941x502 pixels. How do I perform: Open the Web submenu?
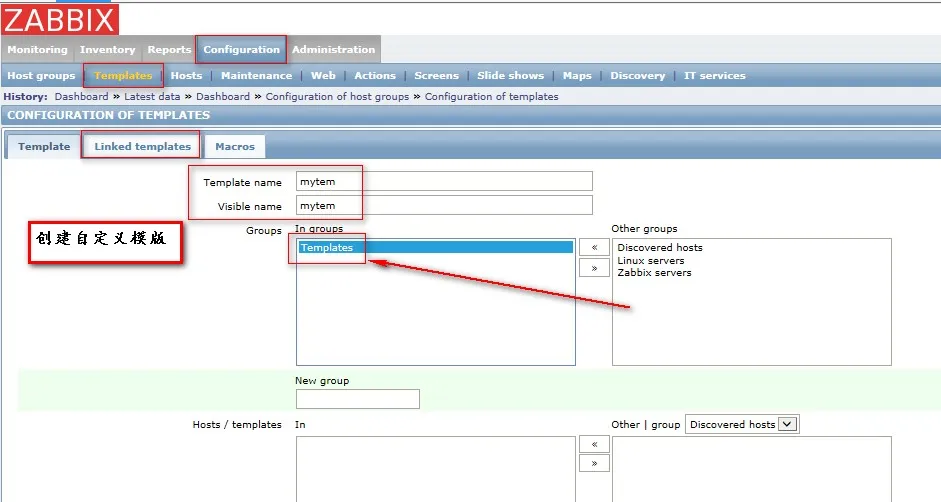pos(323,76)
